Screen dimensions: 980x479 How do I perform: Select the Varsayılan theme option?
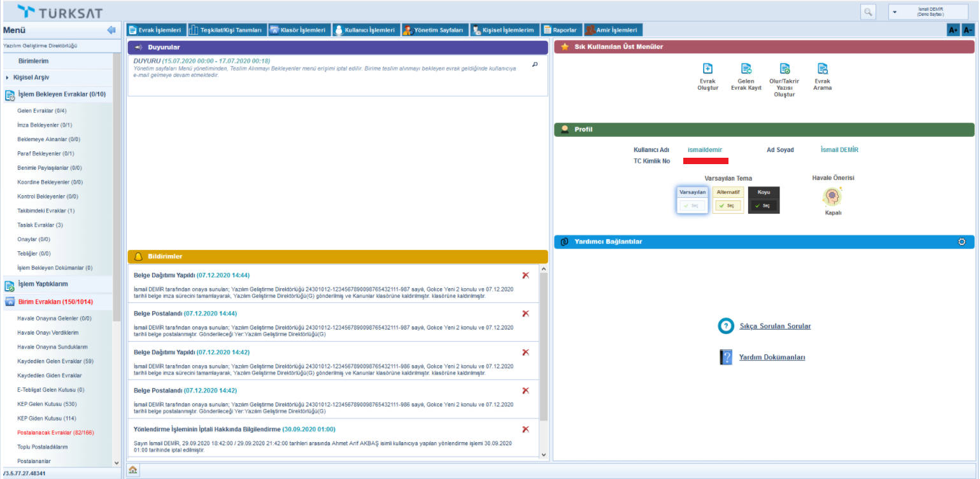tap(692, 205)
